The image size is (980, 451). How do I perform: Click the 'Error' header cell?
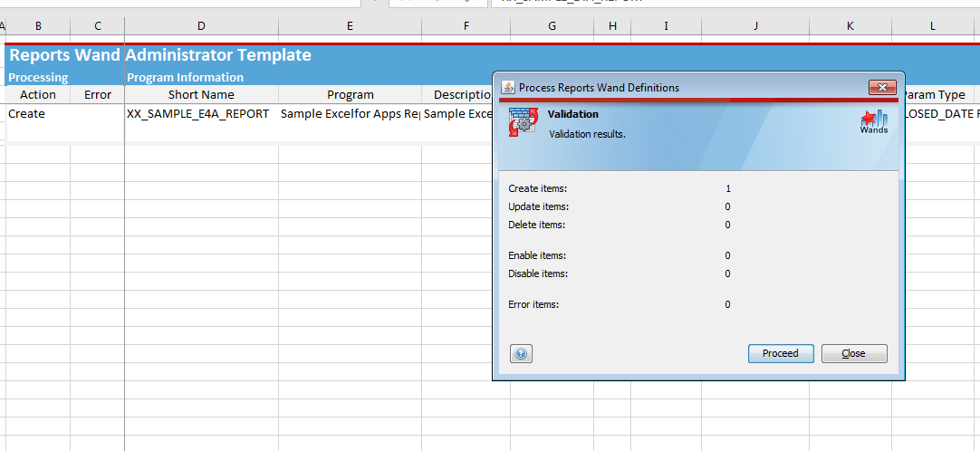tap(98, 95)
